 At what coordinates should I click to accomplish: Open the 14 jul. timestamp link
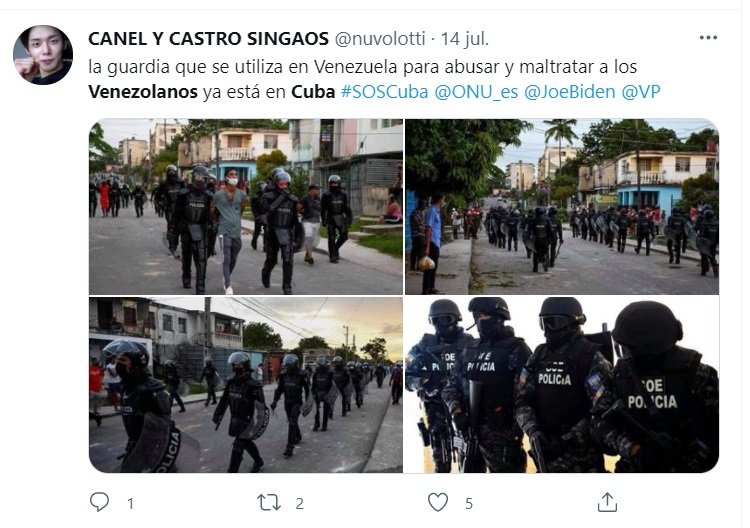tap(464, 39)
